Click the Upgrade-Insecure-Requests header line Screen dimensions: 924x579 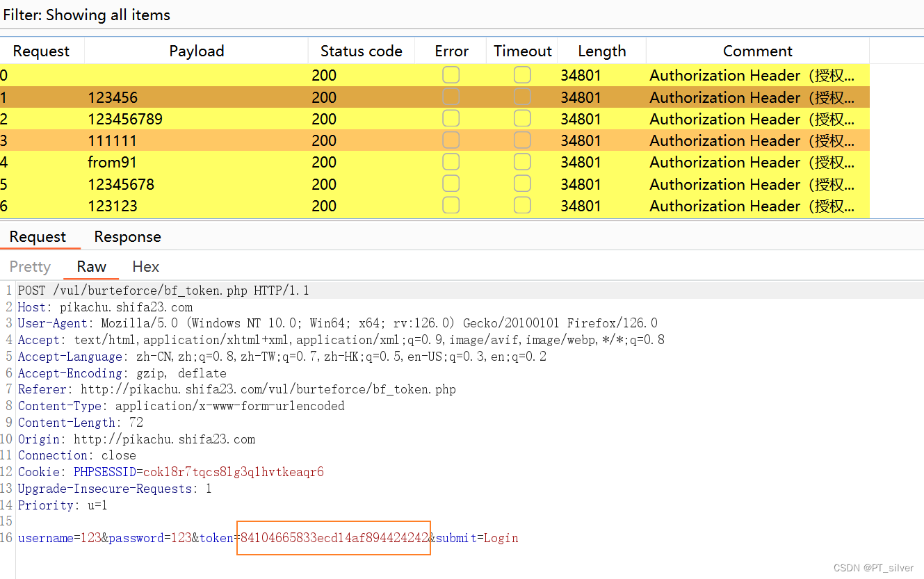click(115, 489)
